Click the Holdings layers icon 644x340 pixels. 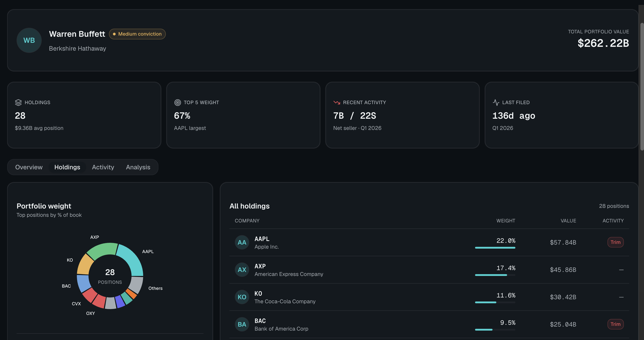click(x=18, y=102)
